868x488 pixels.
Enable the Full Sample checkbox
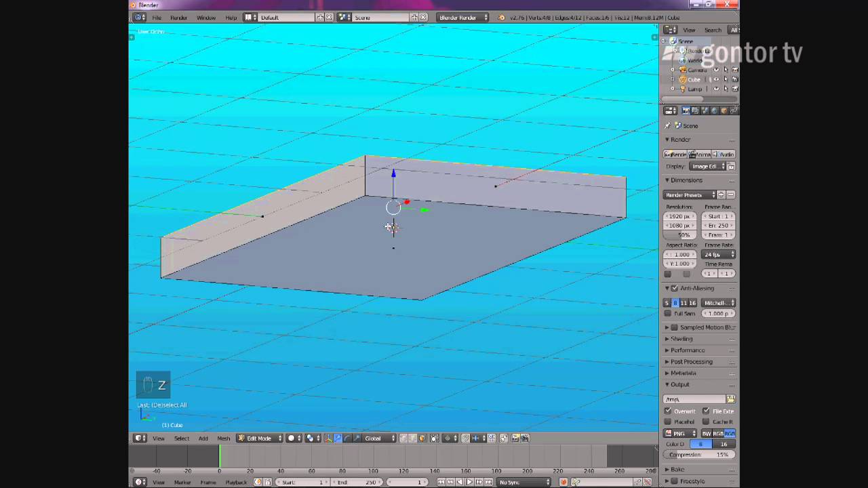pyautogui.click(x=668, y=314)
